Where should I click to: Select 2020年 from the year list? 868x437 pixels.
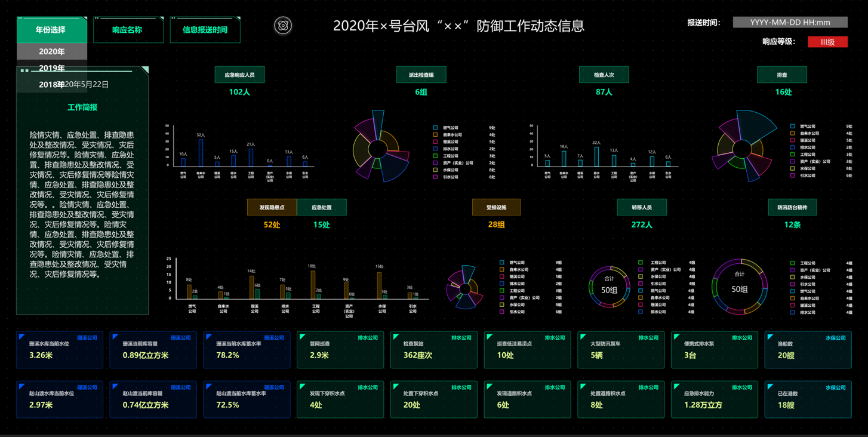pyautogui.click(x=52, y=52)
